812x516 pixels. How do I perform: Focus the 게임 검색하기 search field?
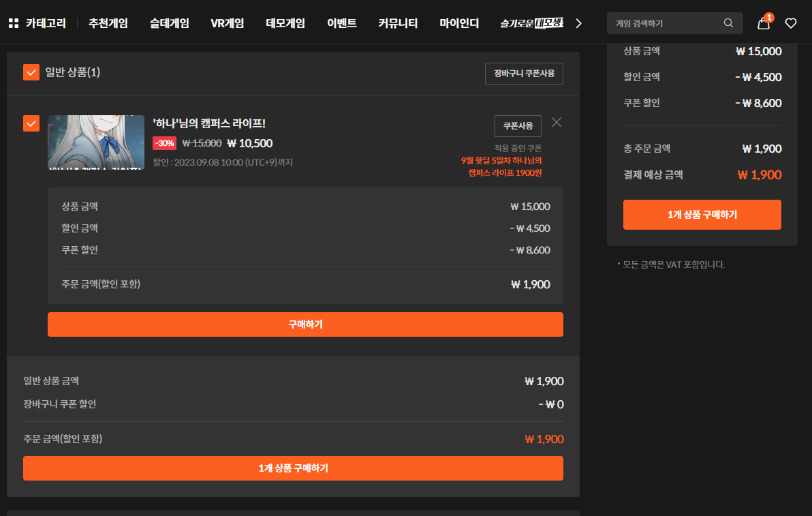pyautogui.click(x=664, y=23)
